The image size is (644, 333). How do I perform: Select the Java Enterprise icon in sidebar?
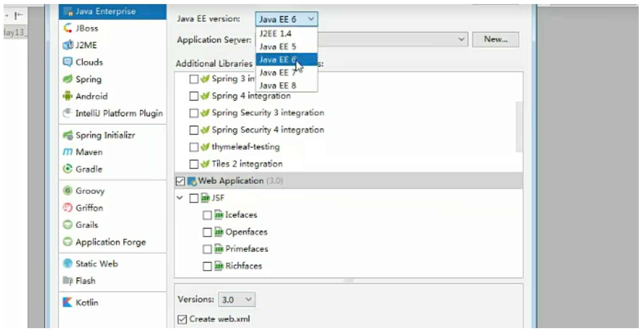[x=68, y=11]
